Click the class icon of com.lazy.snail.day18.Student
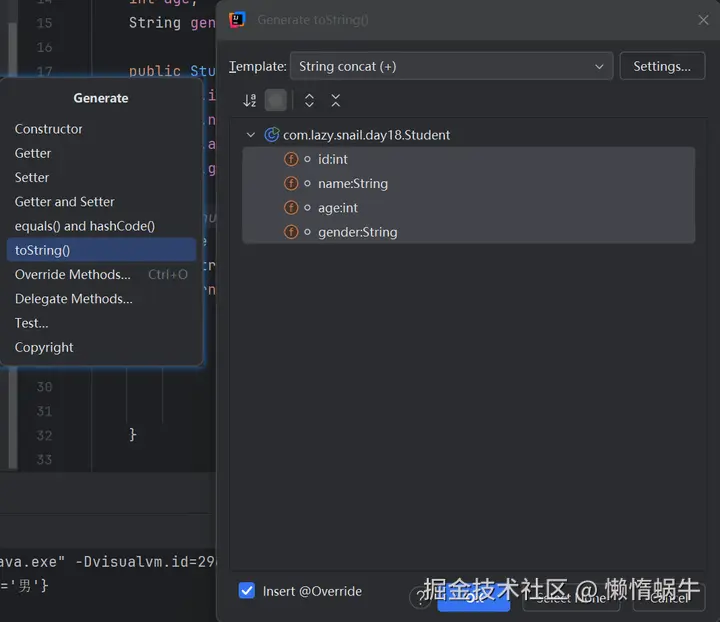The image size is (720, 622). coord(272,135)
